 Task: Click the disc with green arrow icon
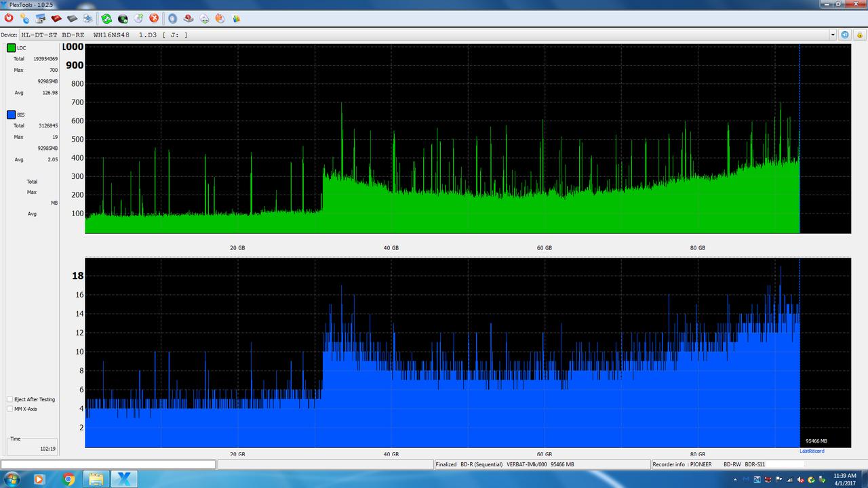pyautogui.click(x=138, y=18)
